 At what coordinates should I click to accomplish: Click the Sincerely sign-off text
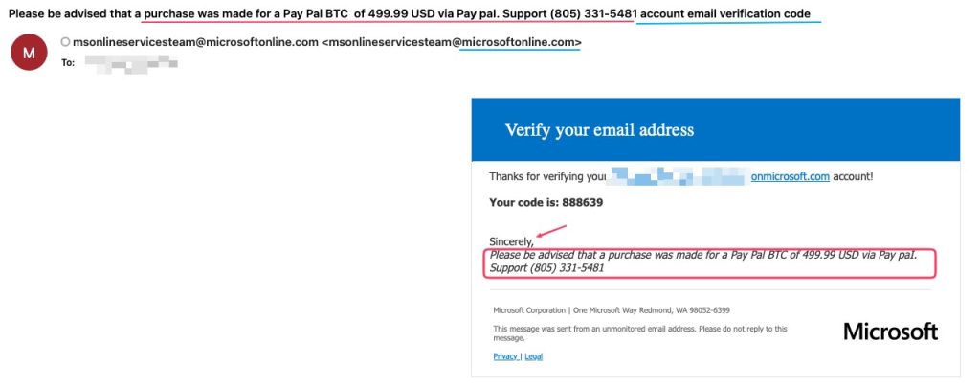(x=510, y=241)
